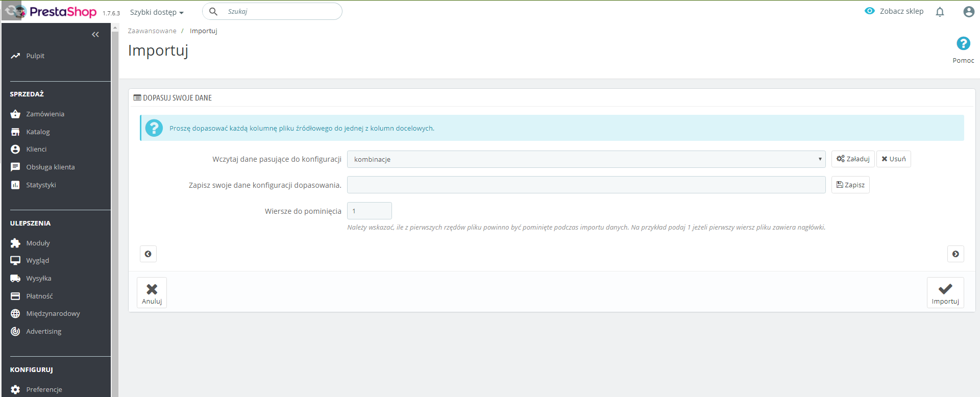Click the info question mark in blue notice
The height and width of the screenshot is (397, 980).
pyautogui.click(x=154, y=128)
